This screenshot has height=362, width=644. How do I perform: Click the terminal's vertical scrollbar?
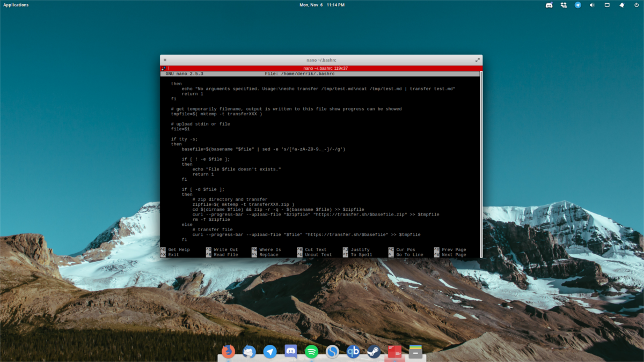click(481, 161)
